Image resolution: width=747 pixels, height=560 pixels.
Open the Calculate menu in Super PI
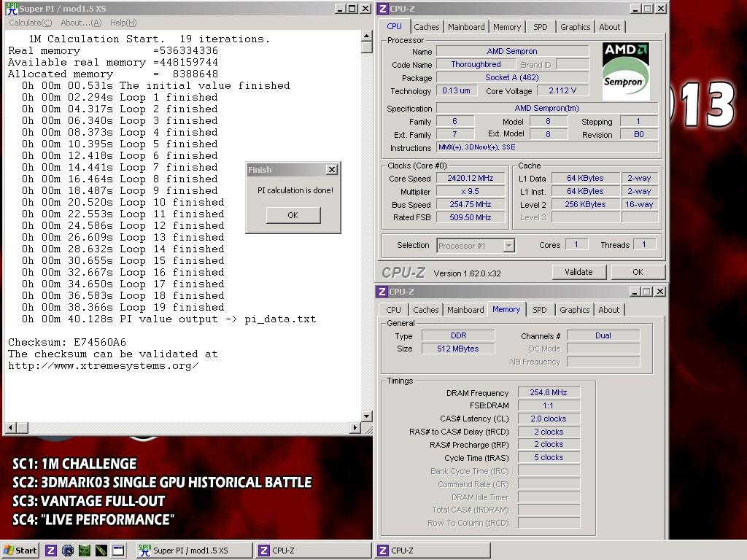point(30,23)
